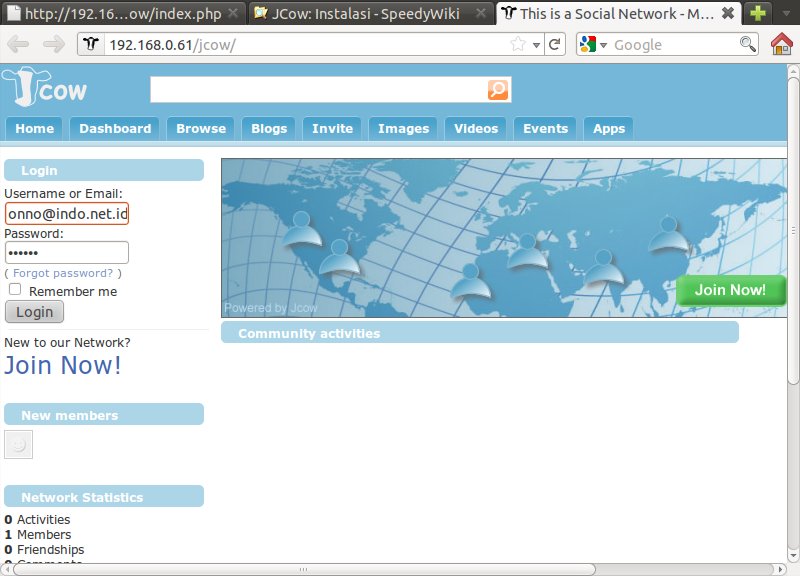The width and height of the screenshot is (800, 576).
Task: Bookmark page with the star icon
Action: pos(518,44)
